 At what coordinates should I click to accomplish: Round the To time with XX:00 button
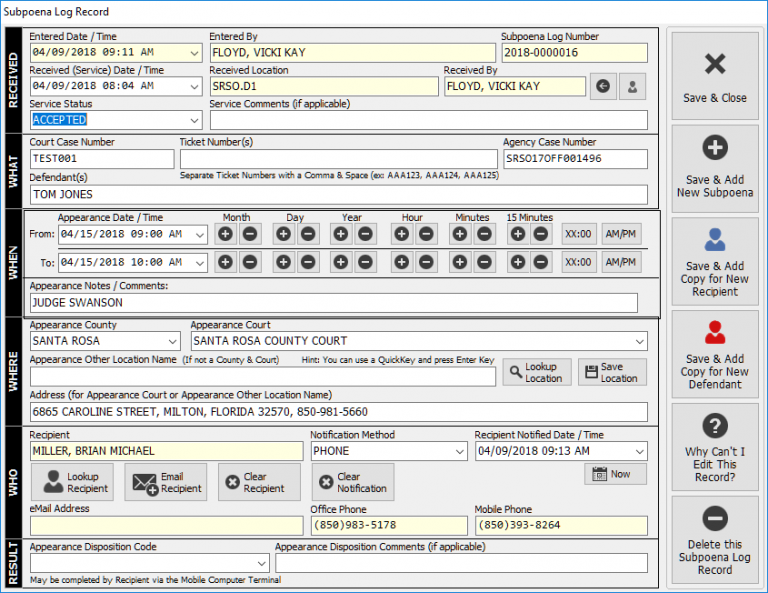coord(579,263)
